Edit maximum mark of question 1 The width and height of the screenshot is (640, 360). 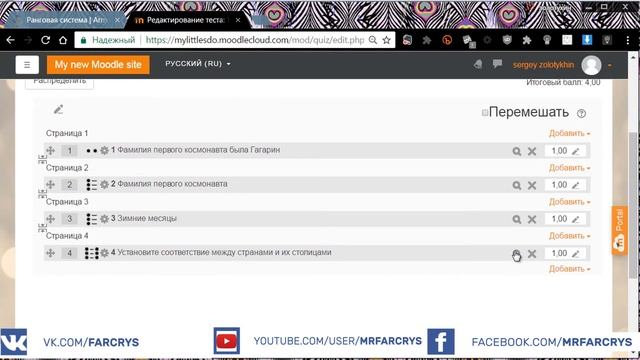tap(576, 151)
